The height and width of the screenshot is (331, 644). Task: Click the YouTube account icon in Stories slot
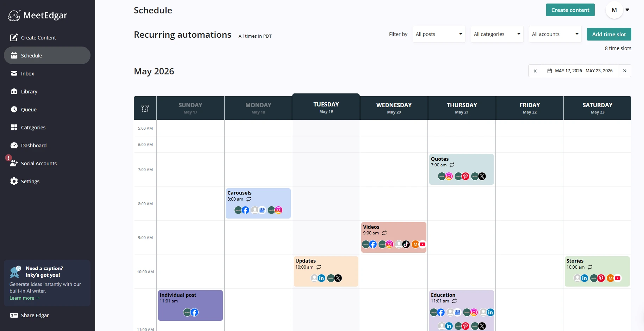[x=618, y=278]
